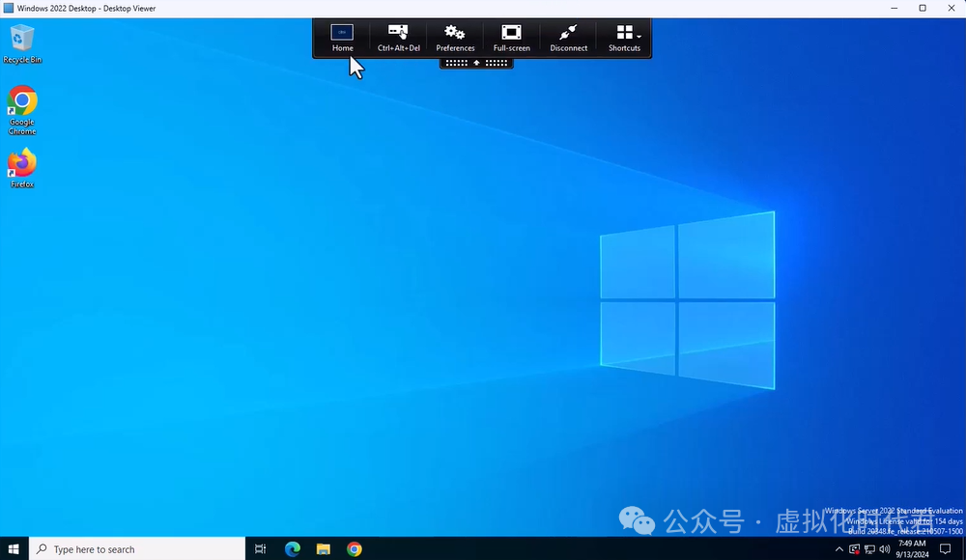Switch to Full-screen mode

(x=511, y=39)
